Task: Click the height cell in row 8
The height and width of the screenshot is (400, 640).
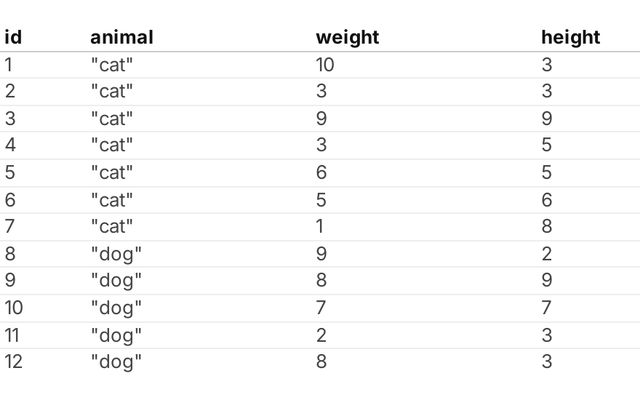Action: pyautogui.click(x=546, y=254)
